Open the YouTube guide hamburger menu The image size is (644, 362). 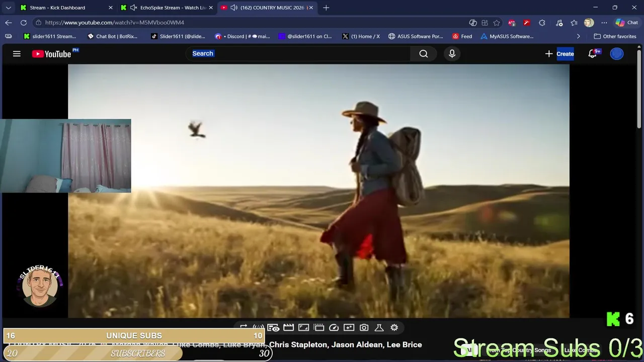[17, 54]
